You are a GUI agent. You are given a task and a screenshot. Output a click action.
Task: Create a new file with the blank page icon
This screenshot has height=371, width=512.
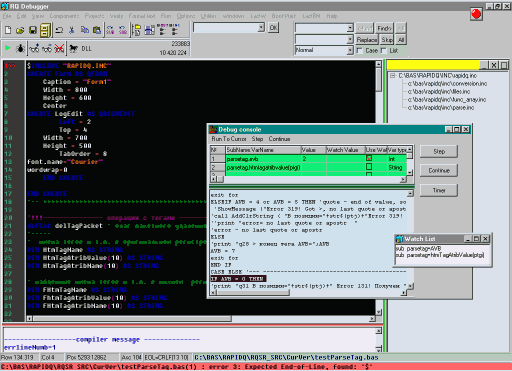pos(8,30)
